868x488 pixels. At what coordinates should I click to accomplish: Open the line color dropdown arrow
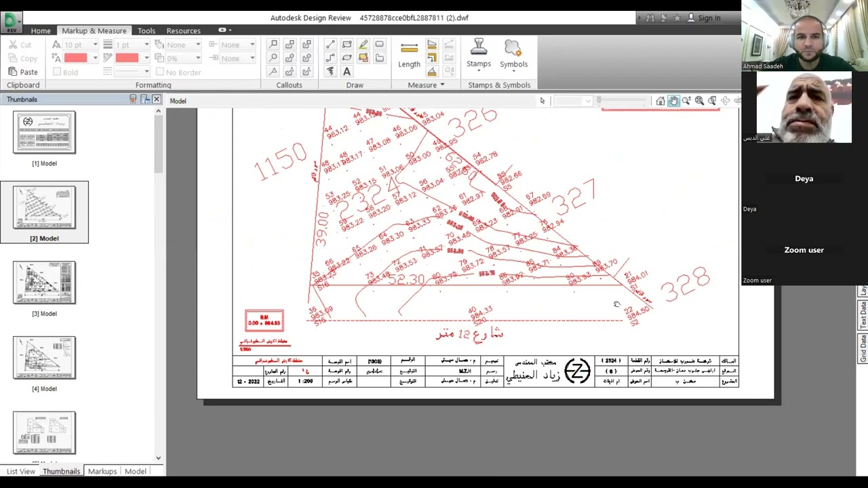146,58
